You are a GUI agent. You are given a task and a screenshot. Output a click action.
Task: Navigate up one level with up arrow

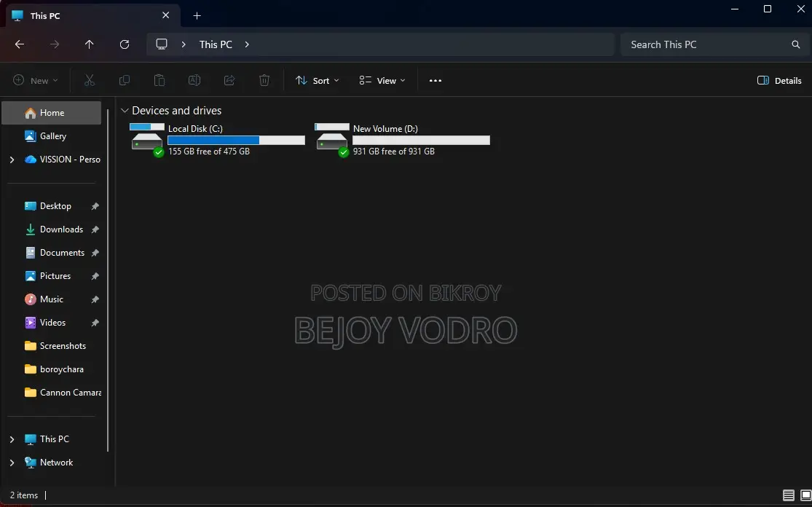[89, 44]
